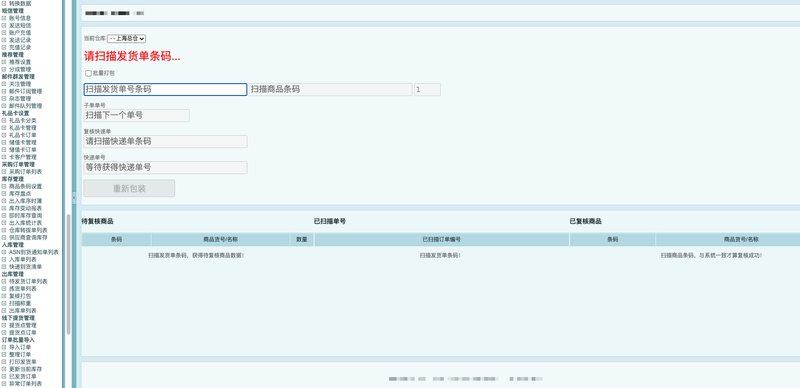Click the page icon beside 账号信息
This screenshot has height=388, width=800.
(x=4, y=18)
